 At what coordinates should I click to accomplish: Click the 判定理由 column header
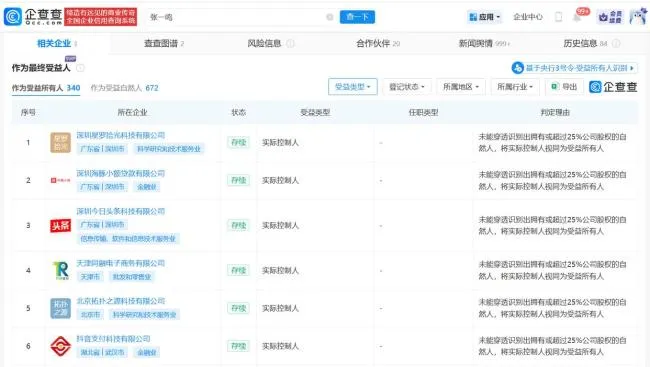555,112
